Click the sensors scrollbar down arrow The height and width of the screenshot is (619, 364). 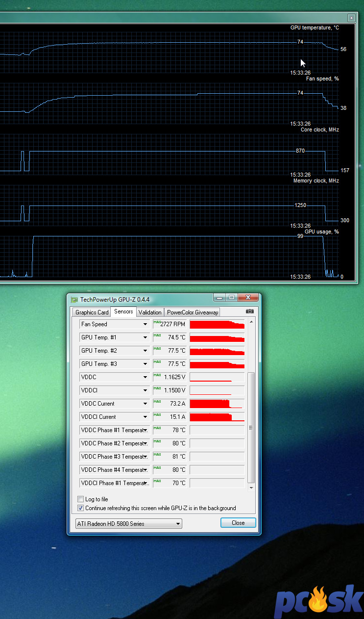pos(251,488)
